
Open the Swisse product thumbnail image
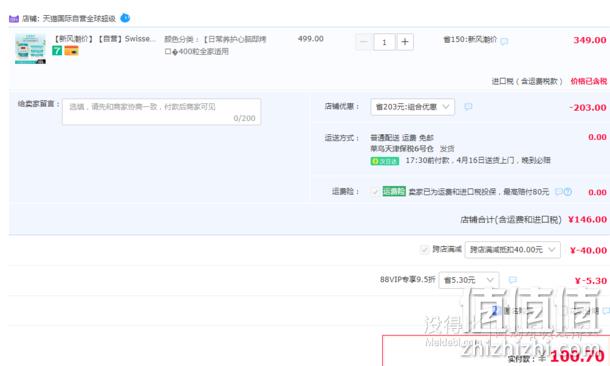(x=30, y=49)
